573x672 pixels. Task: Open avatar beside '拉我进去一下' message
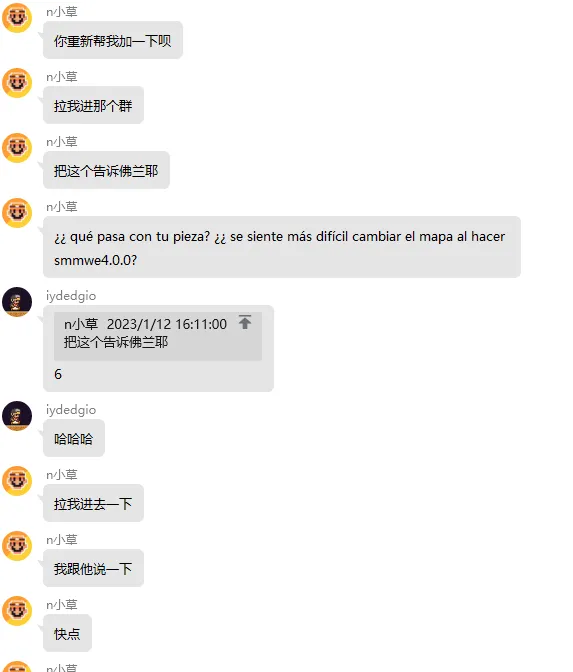tap(17, 481)
